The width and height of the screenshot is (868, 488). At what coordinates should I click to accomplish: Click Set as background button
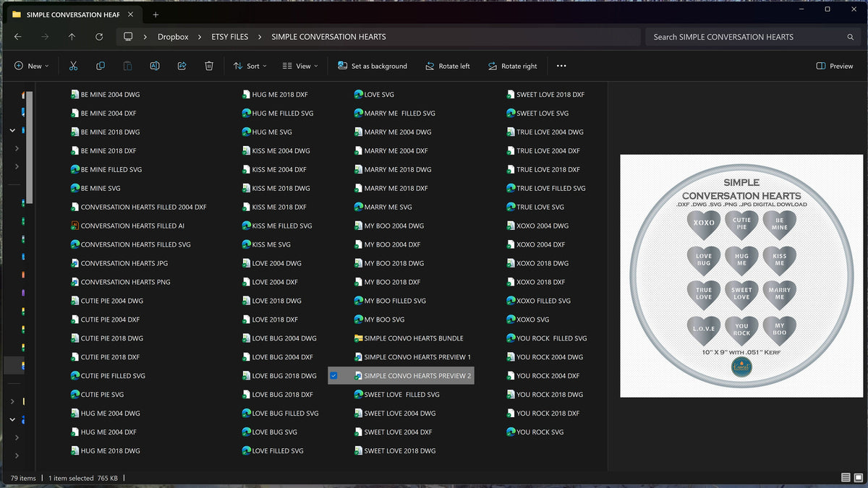[x=373, y=66]
